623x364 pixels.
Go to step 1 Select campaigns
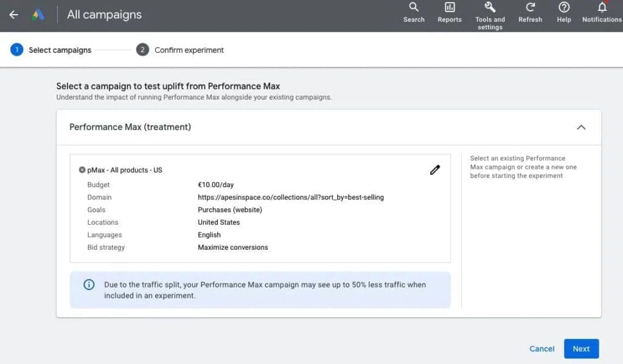[51, 50]
